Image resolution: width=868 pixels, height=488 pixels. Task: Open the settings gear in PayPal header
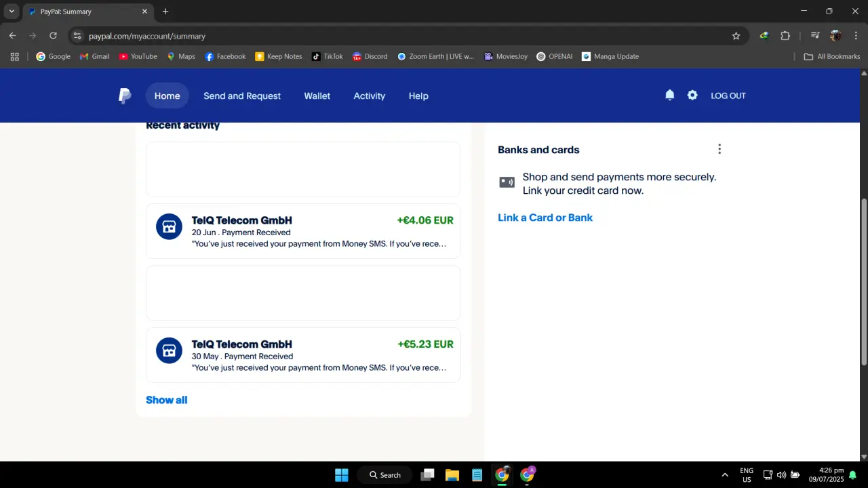(692, 96)
